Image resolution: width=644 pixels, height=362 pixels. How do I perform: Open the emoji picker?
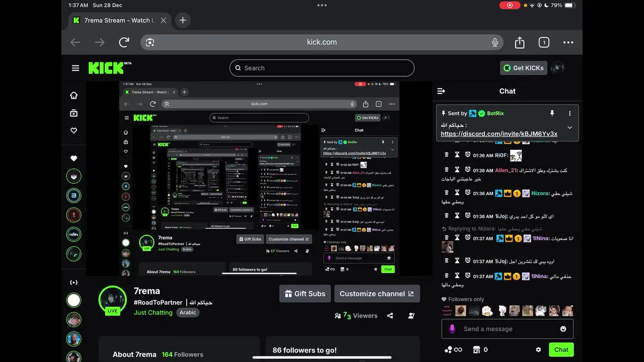(563, 329)
